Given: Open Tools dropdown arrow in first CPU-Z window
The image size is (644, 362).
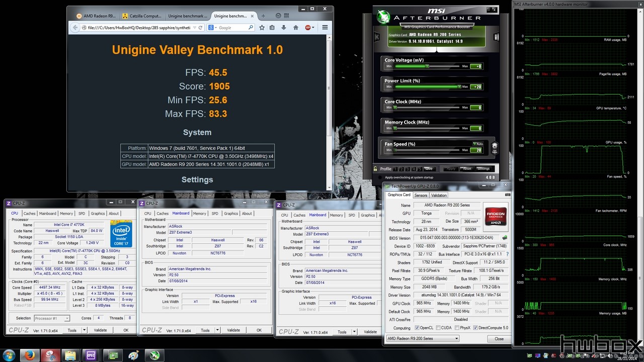Looking at the screenshot, I should [85, 330].
